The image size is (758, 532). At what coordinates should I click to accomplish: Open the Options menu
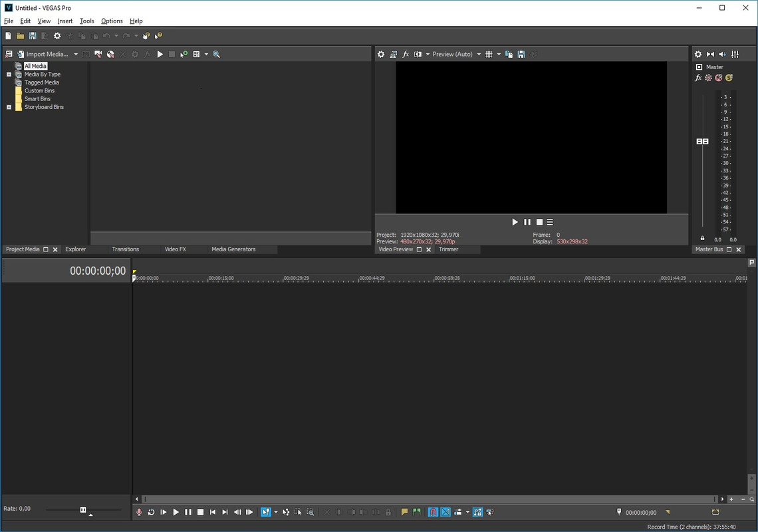point(112,21)
